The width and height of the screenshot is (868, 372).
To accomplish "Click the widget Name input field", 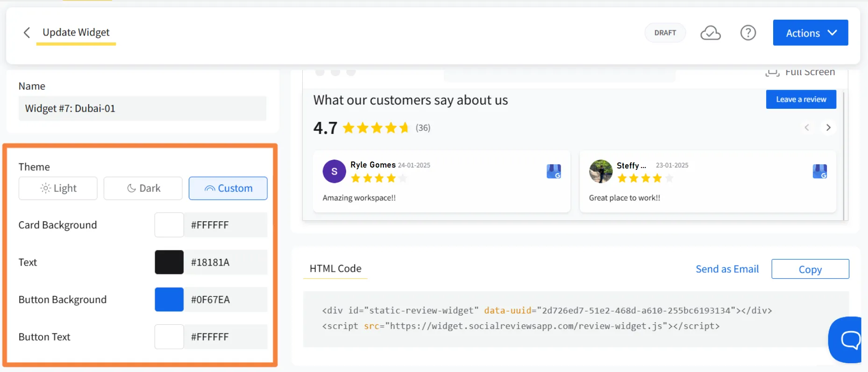I will (142, 109).
